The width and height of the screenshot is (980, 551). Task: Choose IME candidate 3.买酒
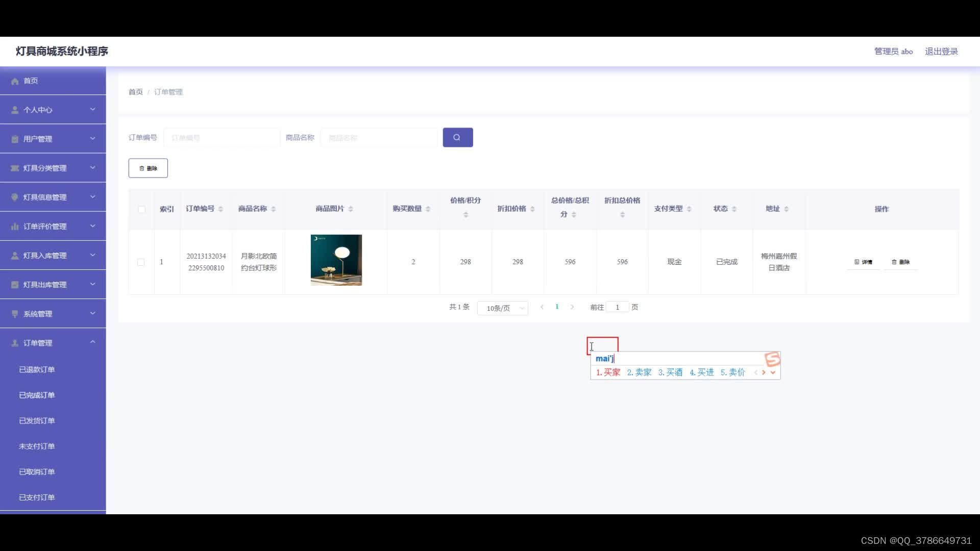670,372
